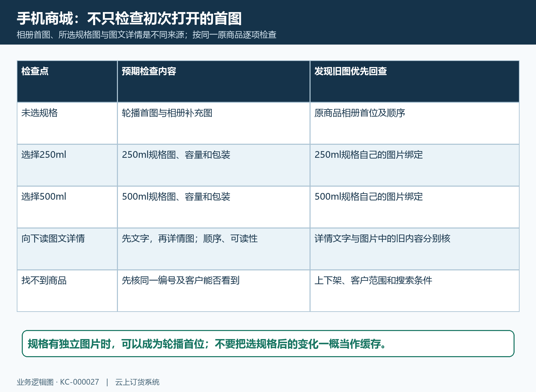Click the "500ml规格自己的图片绑定" cell

coord(414,207)
